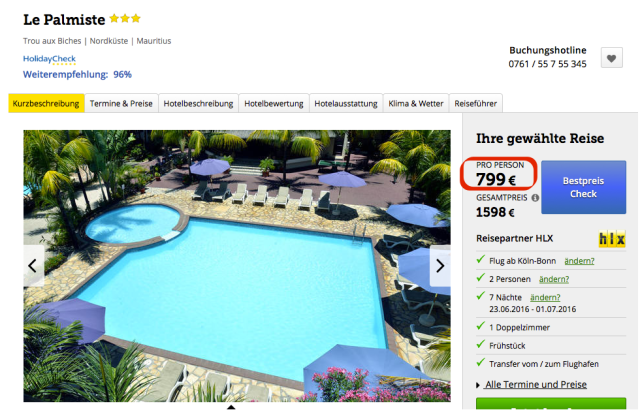Click the HolidayCheck logo
The width and height of the screenshot is (640, 410).
(49, 59)
